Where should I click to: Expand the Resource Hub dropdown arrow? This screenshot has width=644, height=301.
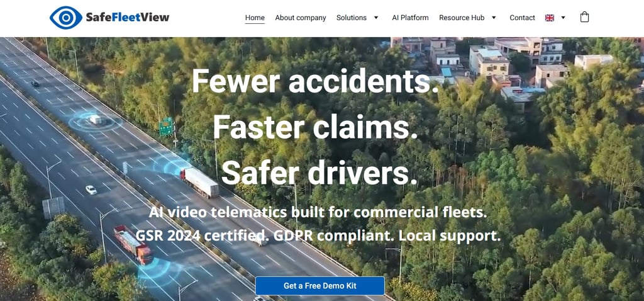pos(494,18)
